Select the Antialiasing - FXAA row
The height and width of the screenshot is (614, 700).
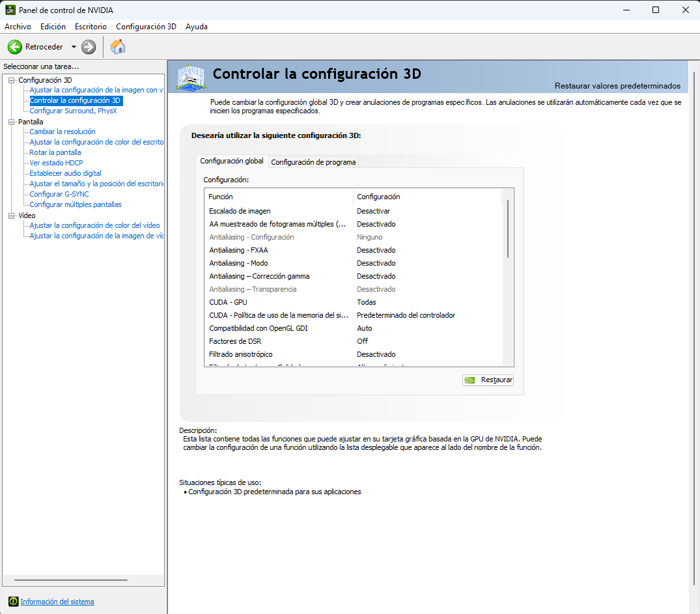tap(353, 250)
